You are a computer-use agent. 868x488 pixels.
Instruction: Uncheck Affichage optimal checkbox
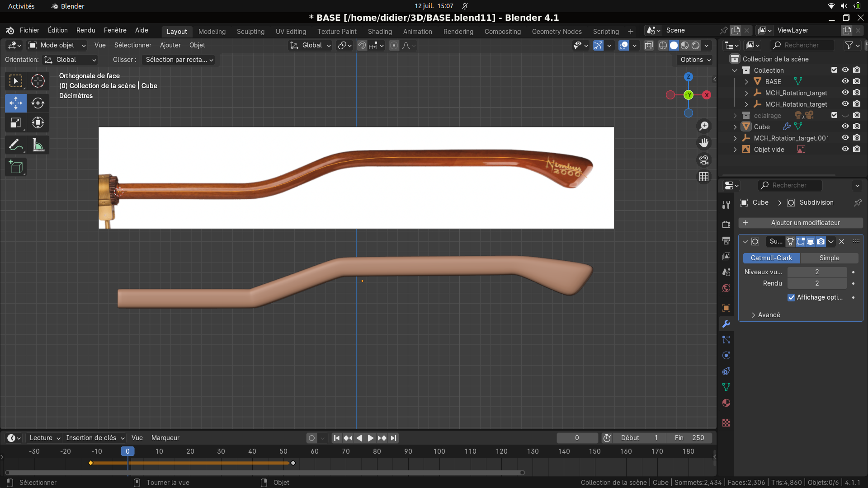point(791,297)
